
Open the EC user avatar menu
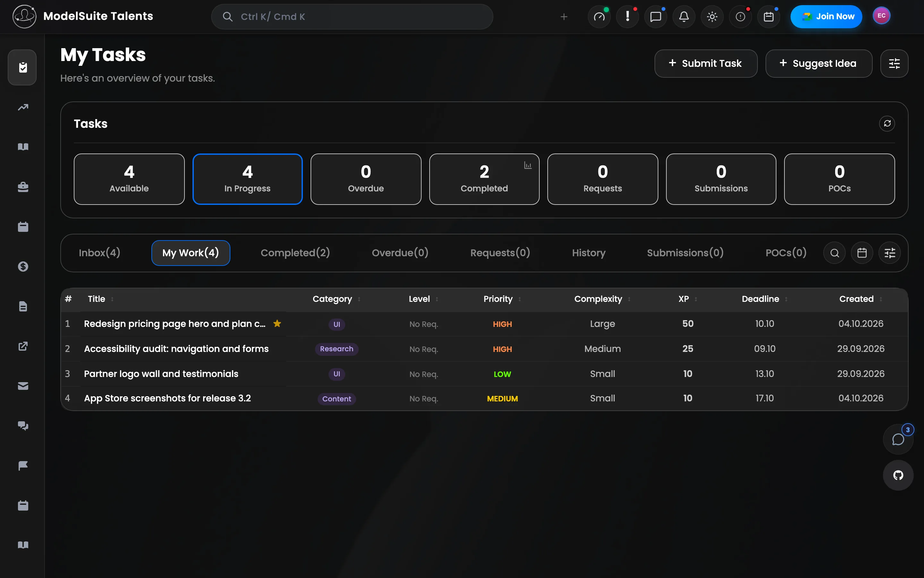click(881, 16)
